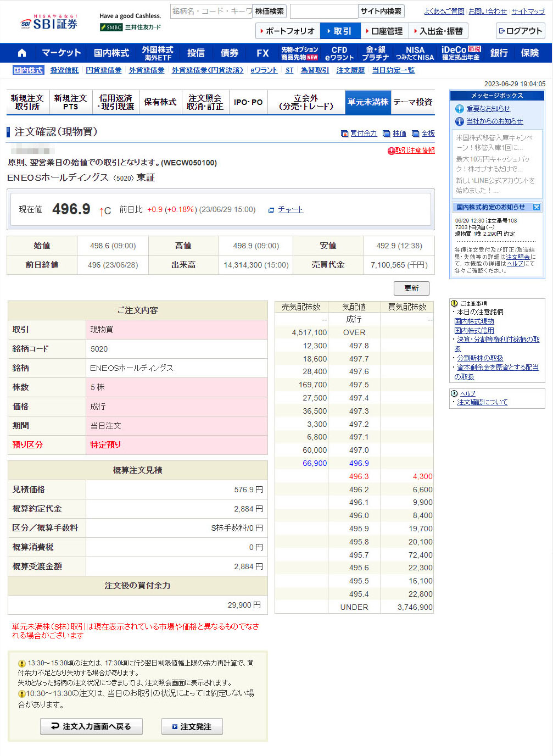Refresh quotes with the 更新 button

[x=411, y=288]
